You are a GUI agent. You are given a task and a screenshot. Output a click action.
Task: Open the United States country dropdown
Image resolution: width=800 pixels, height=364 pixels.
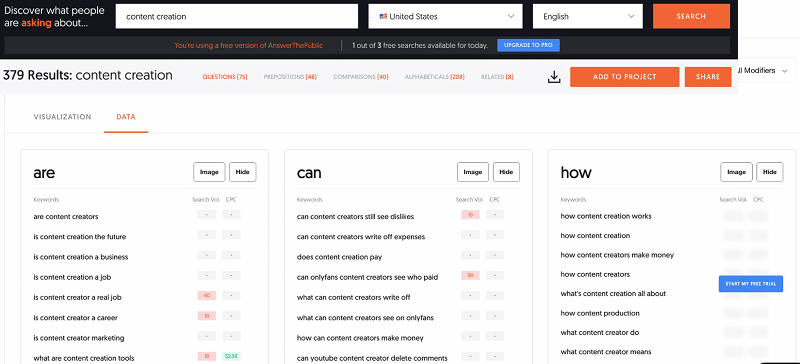(x=445, y=16)
